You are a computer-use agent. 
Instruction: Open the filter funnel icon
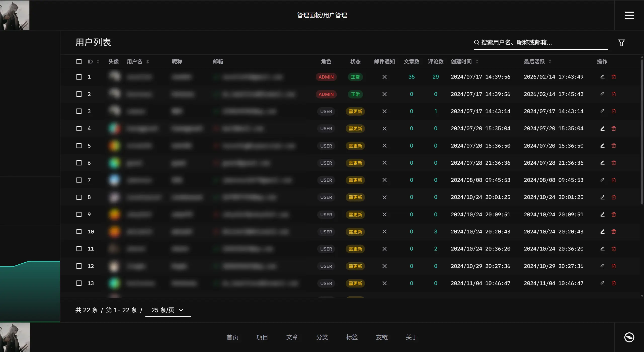(621, 43)
